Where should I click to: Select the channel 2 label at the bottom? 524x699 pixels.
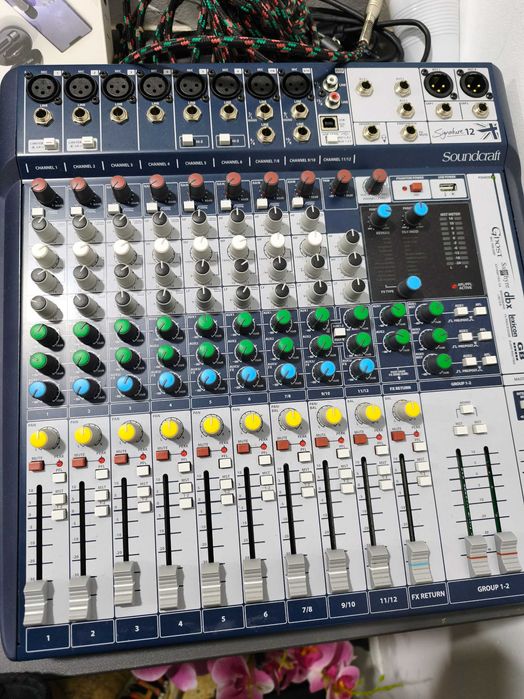92,633
